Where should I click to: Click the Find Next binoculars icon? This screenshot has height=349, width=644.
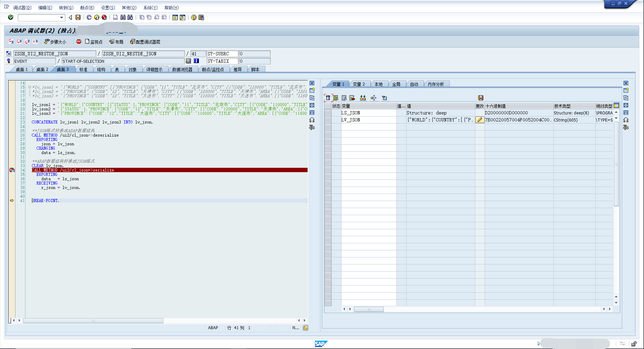tap(130, 17)
